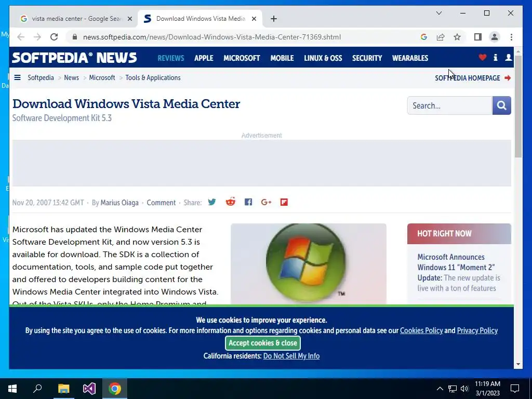The height and width of the screenshot is (399, 532).
Task: Click the Chrome back arrow button
Action: [x=21, y=37]
